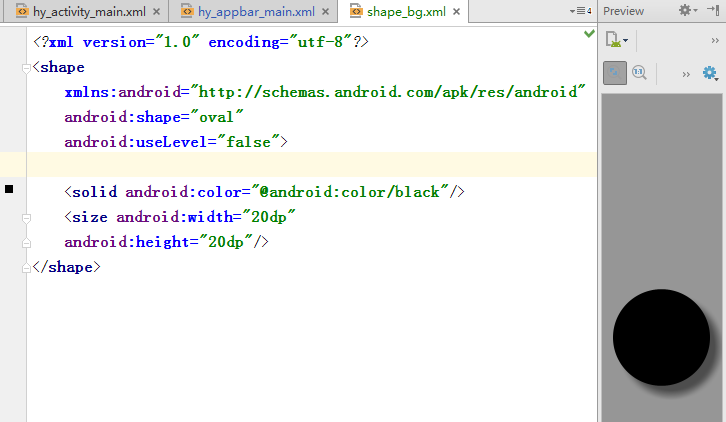
Task: Toggle fold marker beside android:height line
Action: [26, 243]
